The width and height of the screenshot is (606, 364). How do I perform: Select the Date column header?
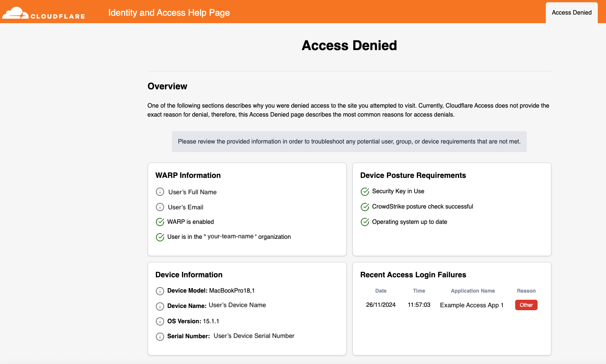(381, 291)
